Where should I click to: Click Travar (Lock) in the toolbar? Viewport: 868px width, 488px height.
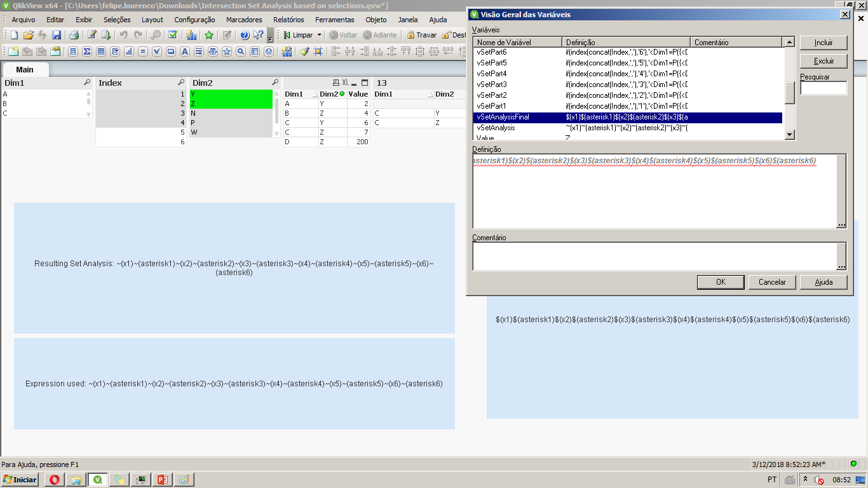click(422, 35)
